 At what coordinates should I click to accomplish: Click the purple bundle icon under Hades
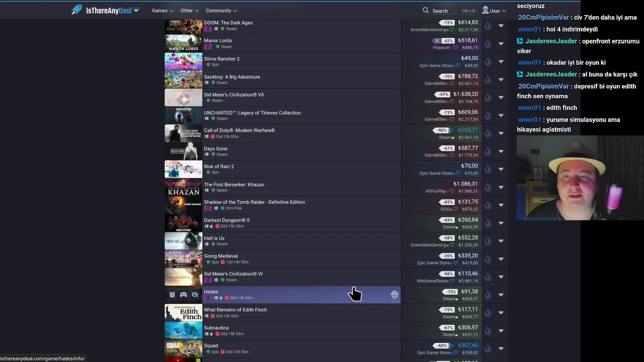coord(208,298)
